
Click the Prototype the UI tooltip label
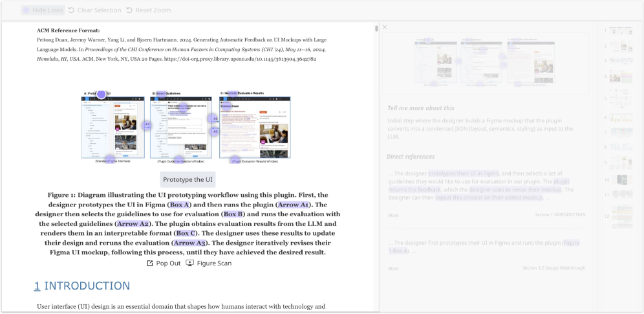click(x=188, y=179)
